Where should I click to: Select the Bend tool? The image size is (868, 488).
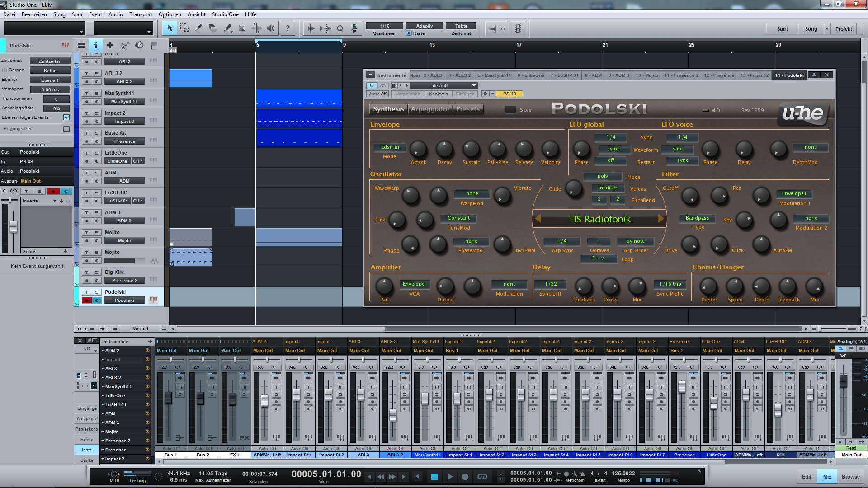pos(256,28)
